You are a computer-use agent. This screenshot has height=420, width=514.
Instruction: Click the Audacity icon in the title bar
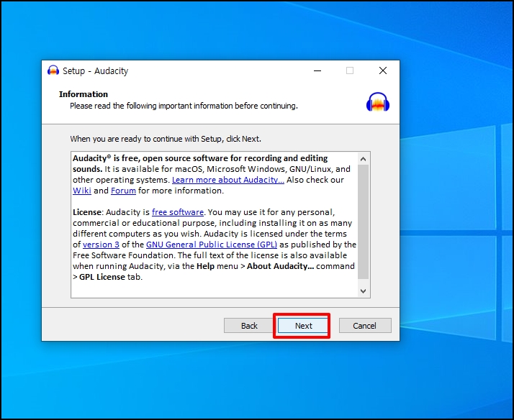pyautogui.click(x=53, y=70)
